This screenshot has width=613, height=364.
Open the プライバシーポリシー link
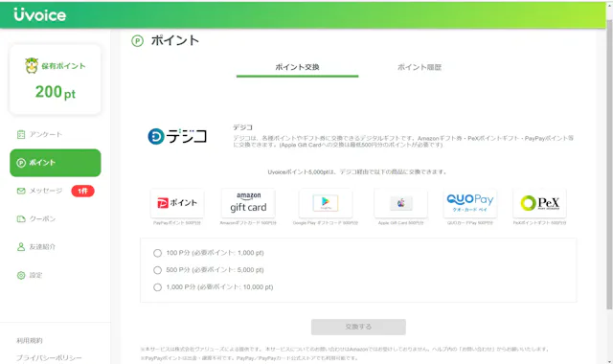(49, 357)
